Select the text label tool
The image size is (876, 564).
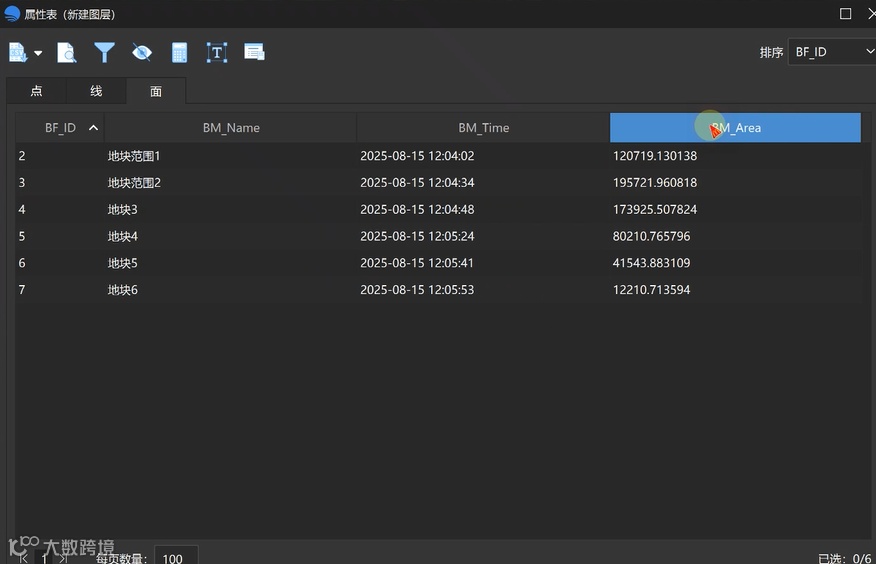(217, 53)
